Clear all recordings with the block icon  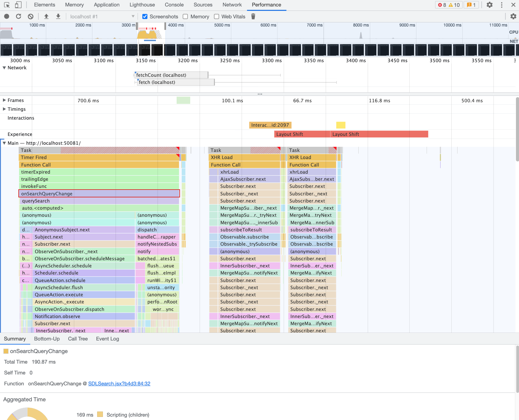[31, 16]
